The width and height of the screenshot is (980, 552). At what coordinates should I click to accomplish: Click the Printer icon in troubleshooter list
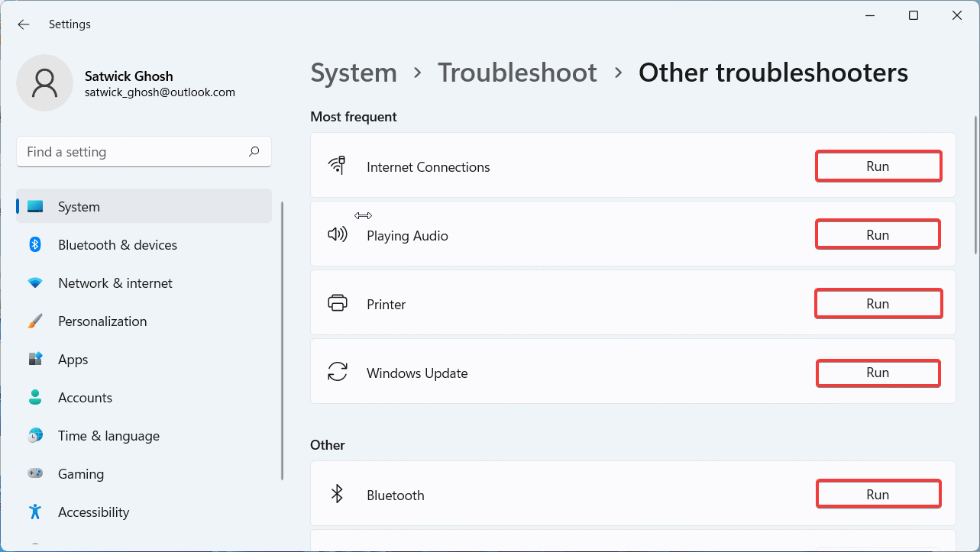tap(337, 303)
